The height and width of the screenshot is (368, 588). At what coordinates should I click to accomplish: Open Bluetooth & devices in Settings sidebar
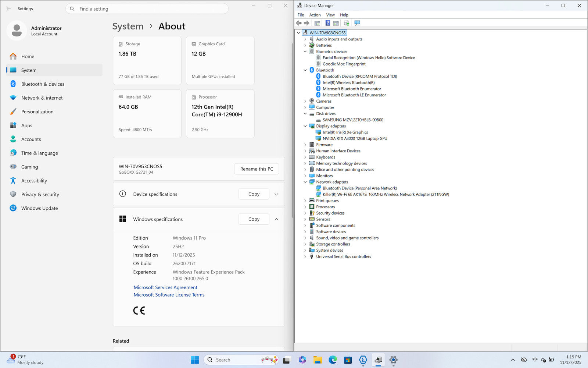pyautogui.click(x=43, y=84)
